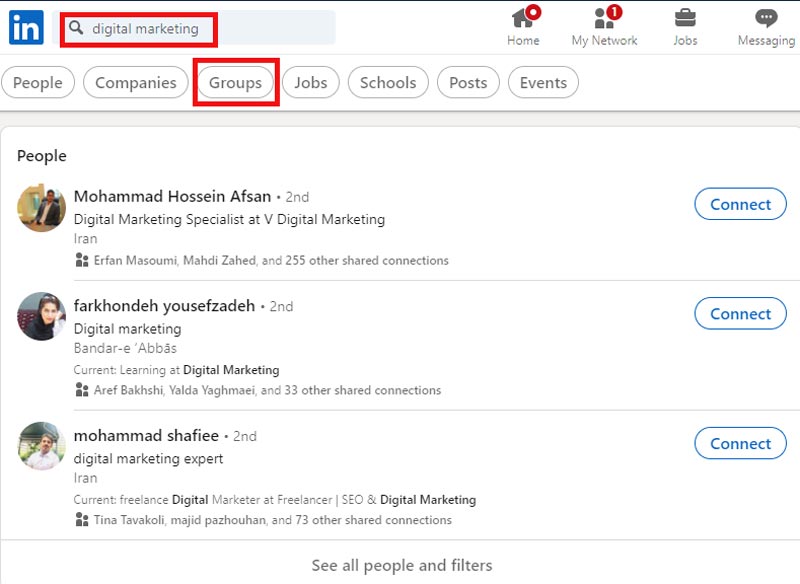This screenshot has height=584, width=800.
Task: Click the LinkedIn logo icon
Action: coord(26,27)
